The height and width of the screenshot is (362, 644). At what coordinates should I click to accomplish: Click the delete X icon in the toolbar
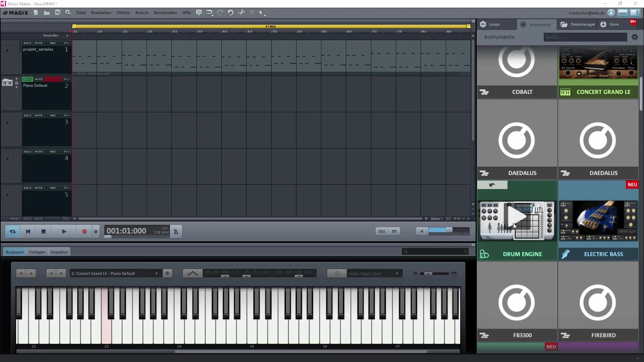(252, 13)
